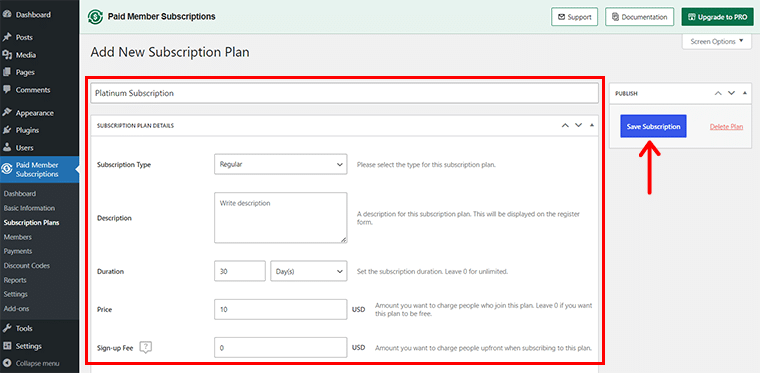Move Subscription Plan Details panel down
Image resolution: width=760 pixels, height=373 pixels.
(578, 125)
